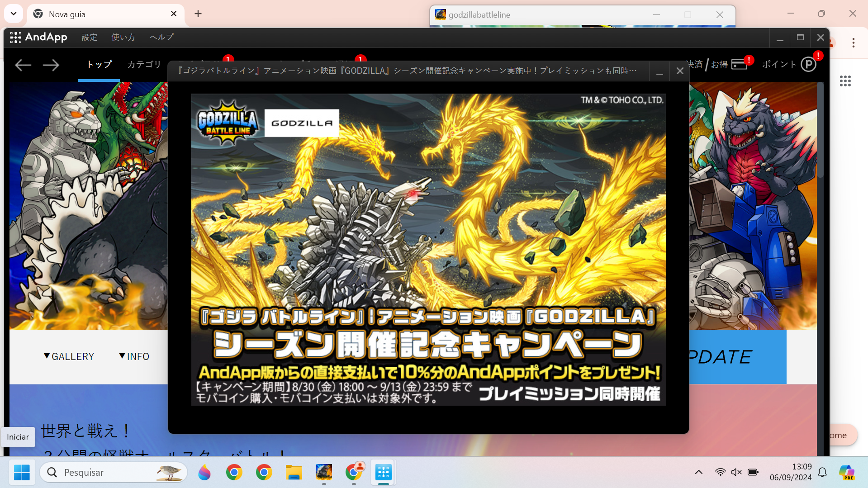Open the ヘルプ menu
Viewport: 868px width, 488px height.
[161, 37]
